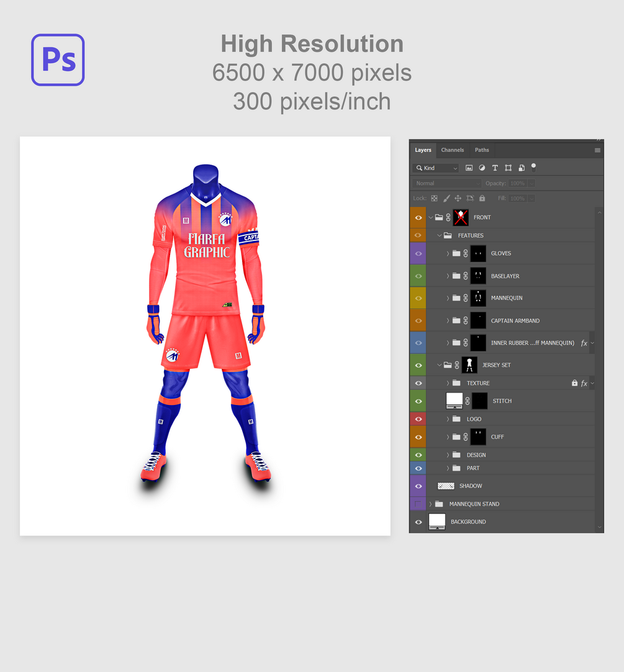The image size is (624, 672).
Task: Click the fx icon on INNER RUBBER layer
Action: tap(584, 343)
